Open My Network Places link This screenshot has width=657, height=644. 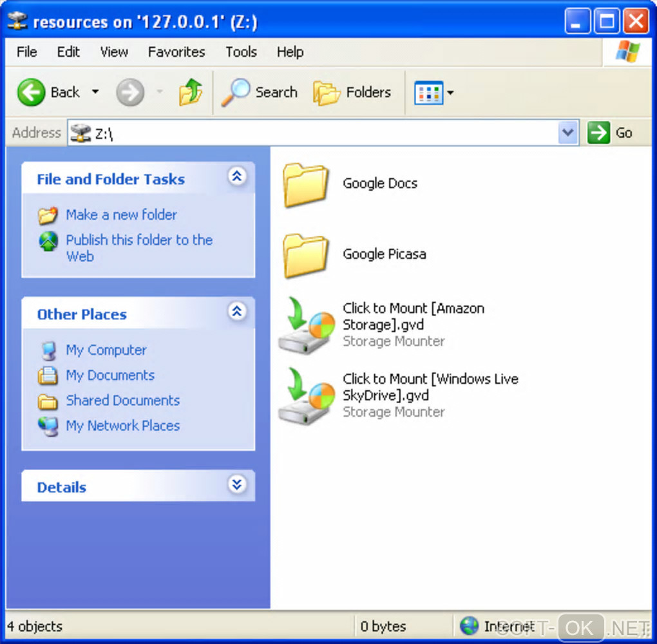pyautogui.click(x=123, y=426)
